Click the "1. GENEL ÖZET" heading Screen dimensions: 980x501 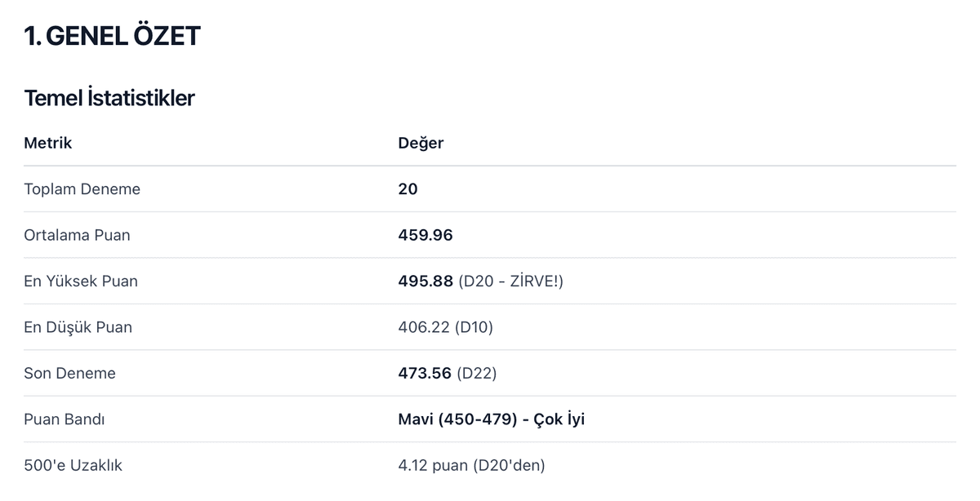click(112, 37)
